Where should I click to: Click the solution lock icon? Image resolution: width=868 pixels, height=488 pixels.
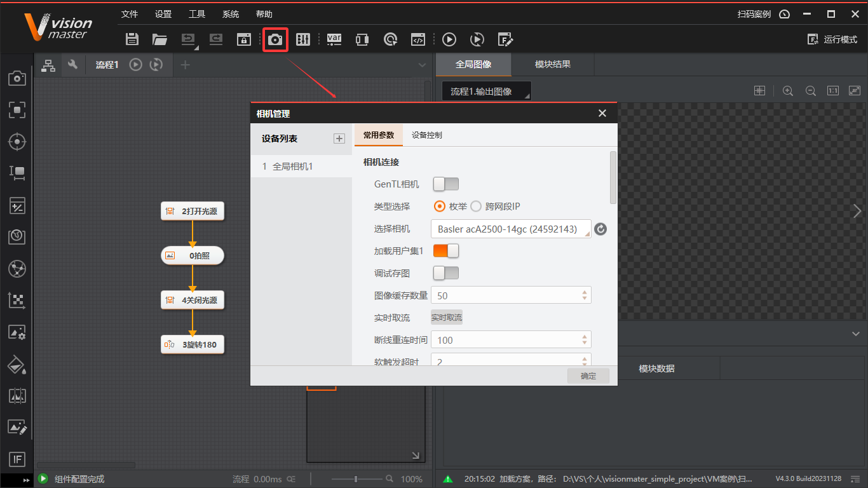[x=244, y=39]
